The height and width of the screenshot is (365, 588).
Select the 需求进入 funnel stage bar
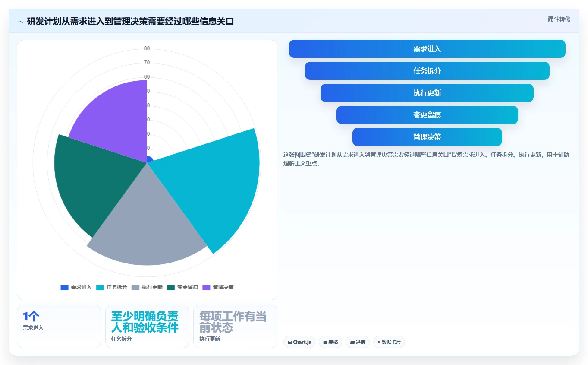point(427,49)
